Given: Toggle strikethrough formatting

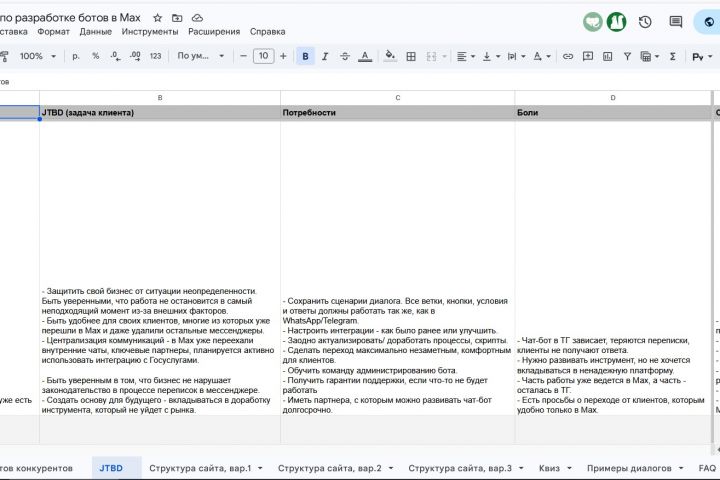Looking at the screenshot, I should pos(345,56).
